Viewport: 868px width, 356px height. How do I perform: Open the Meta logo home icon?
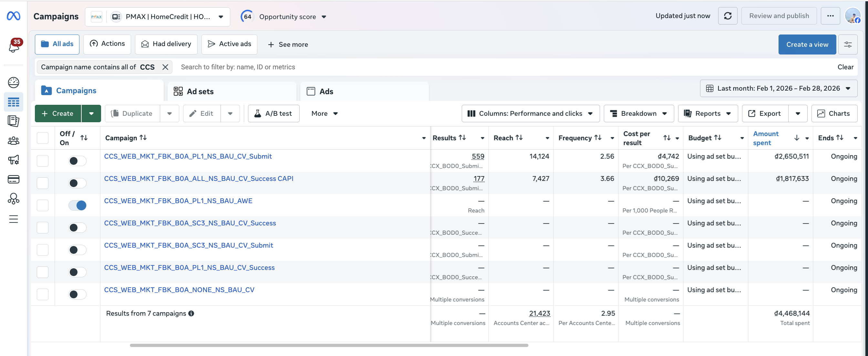point(14,16)
